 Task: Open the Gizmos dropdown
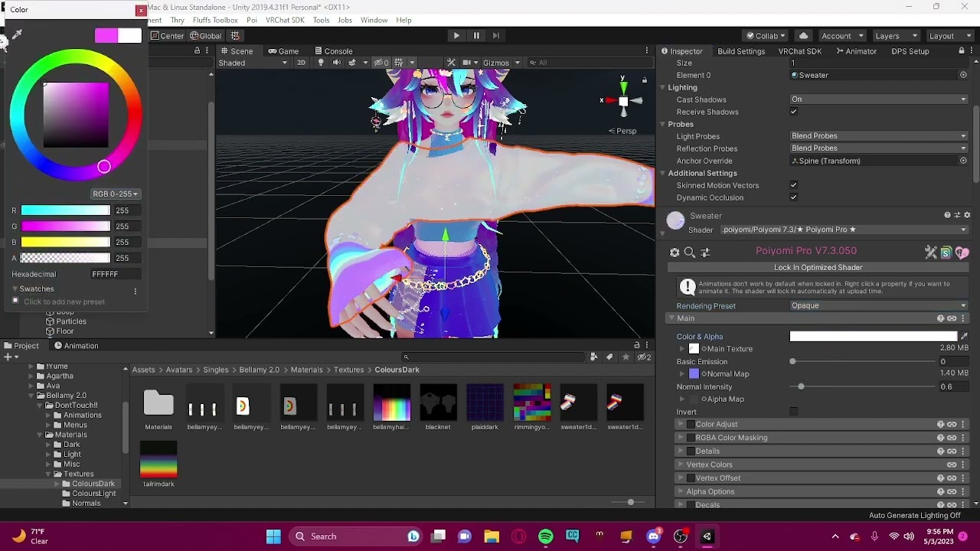click(501, 63)
